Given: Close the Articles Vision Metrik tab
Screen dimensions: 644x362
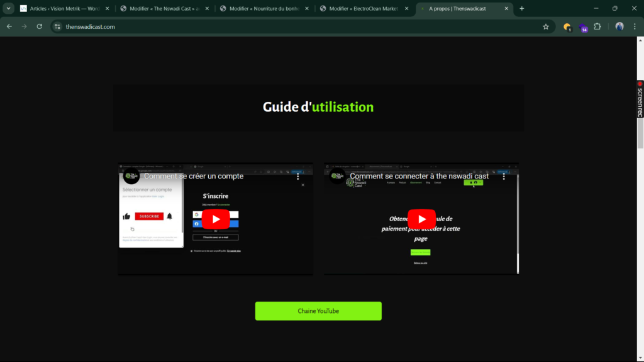Looking at the screenshot, I should pos(107,8).
